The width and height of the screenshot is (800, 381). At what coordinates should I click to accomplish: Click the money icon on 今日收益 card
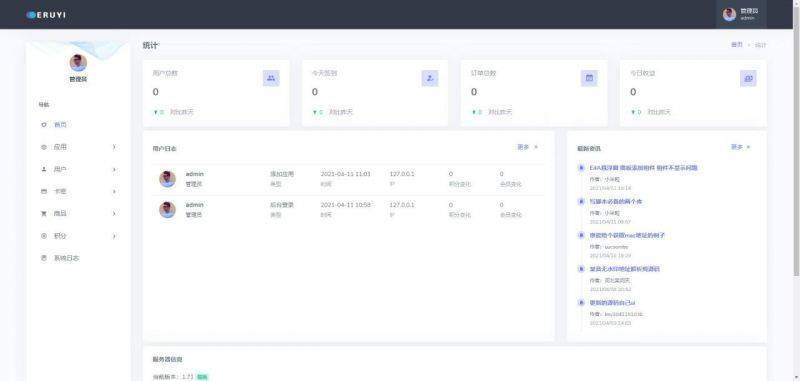click(748, 78)
